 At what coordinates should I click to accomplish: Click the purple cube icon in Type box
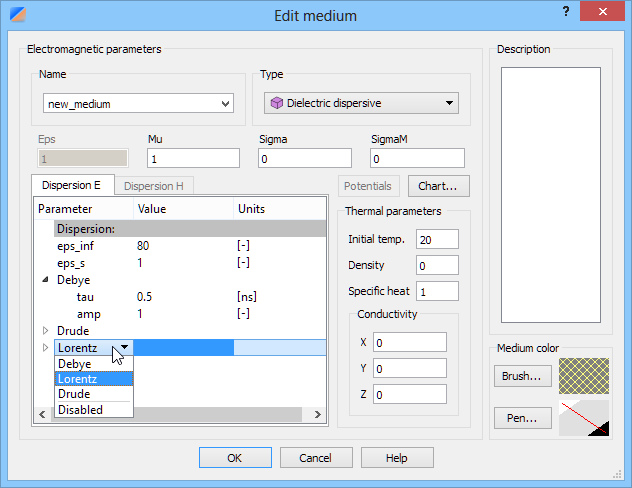pyautogui.click(x=276, y=103)
